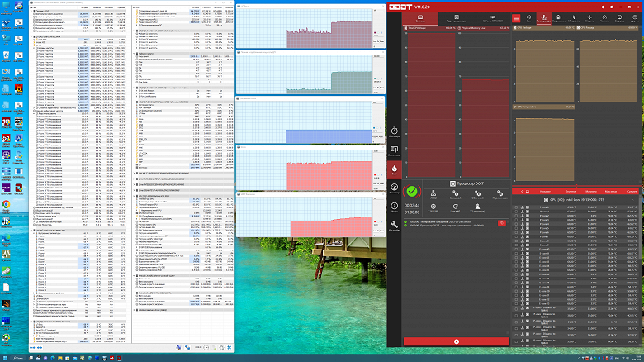Open the Info section in OCCT sidebar
This screenshot has height=362, width=644.
coord(395,207)
